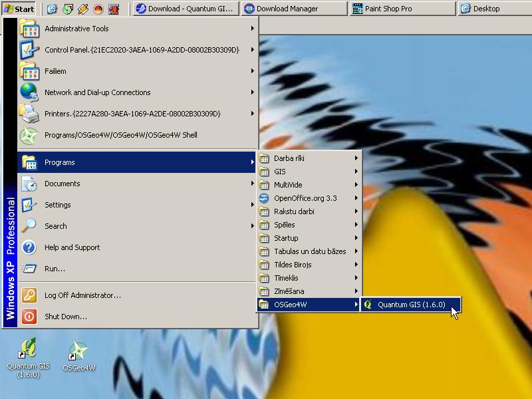Click the Help question mark icon
Image resolution: width=532 pixels, height=399 pixels.
29,247
